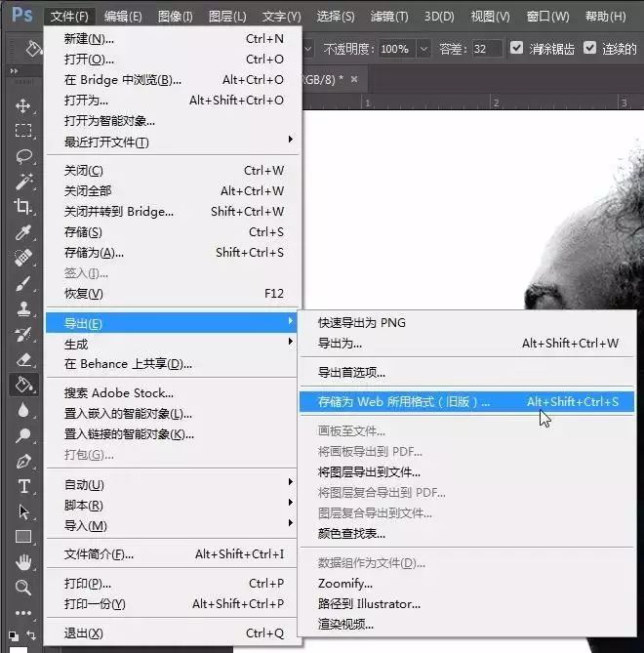
Task: Toggle the 连续的 contiguous checkbox
Action: pyautogui.click(x=589, y=48)
